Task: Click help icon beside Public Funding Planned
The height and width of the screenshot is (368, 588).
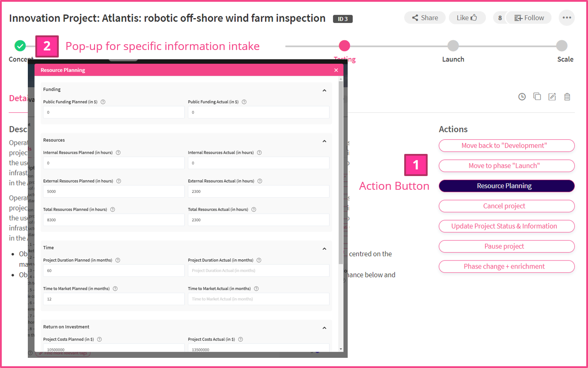Action: tap(103, 102)
